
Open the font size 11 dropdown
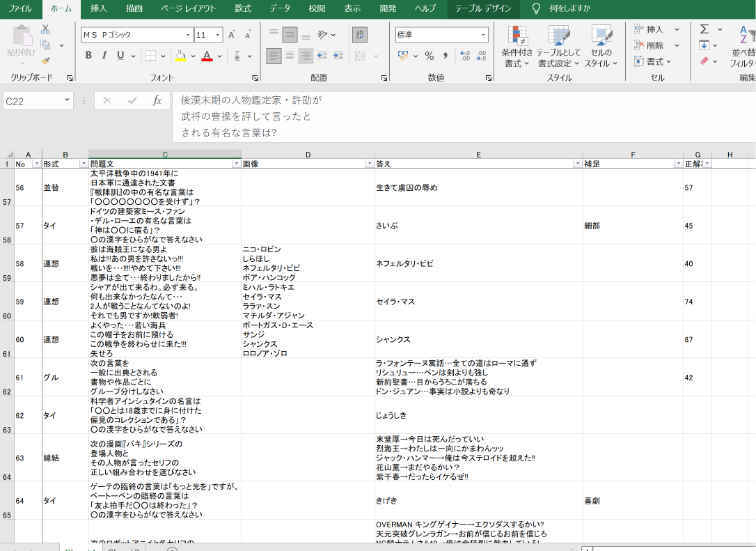pyautogui.click(x=218, y=35)
